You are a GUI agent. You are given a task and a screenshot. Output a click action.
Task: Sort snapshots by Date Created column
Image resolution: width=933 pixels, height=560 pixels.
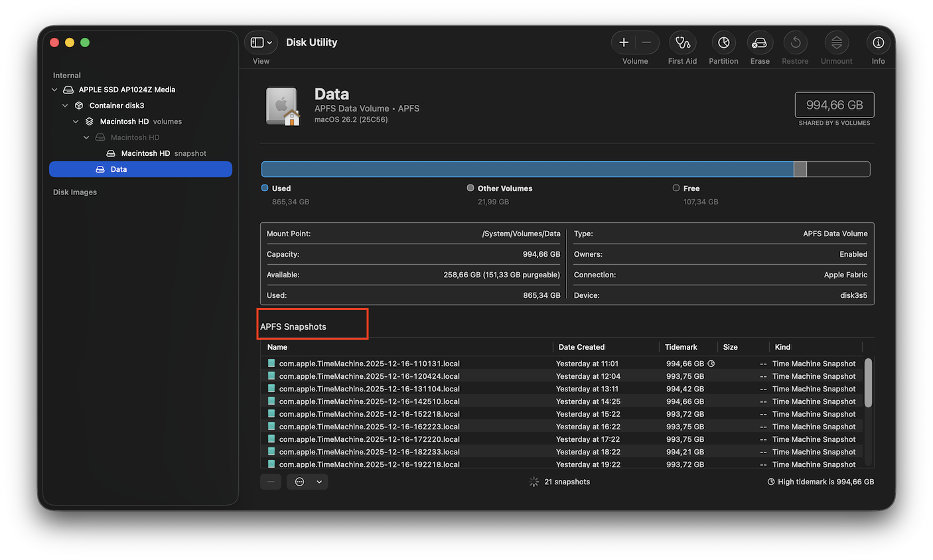(581, 347)
